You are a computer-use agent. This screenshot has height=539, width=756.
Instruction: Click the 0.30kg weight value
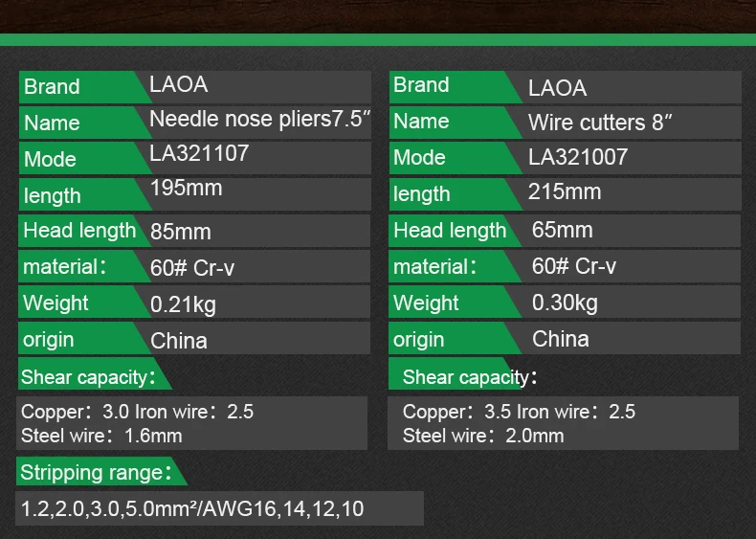(x=565, y=303)
